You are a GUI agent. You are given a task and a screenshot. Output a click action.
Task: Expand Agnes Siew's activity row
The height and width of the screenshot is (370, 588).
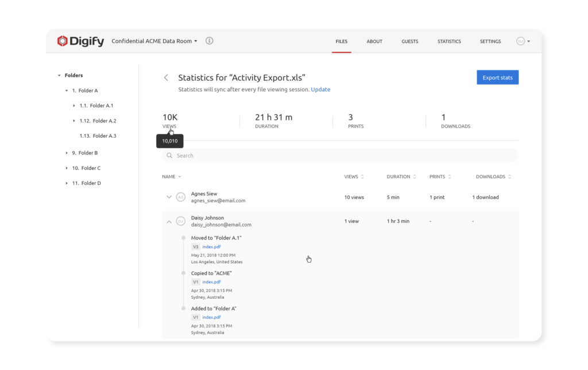click(169, 197)
